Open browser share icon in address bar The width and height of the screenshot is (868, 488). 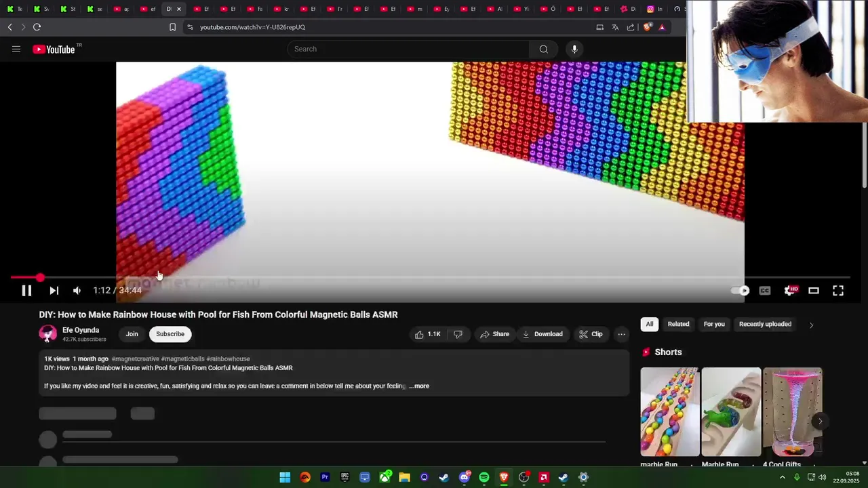631,27
